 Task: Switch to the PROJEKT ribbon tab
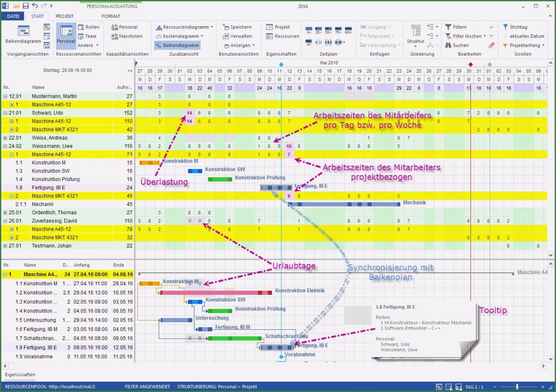point(64,16)
